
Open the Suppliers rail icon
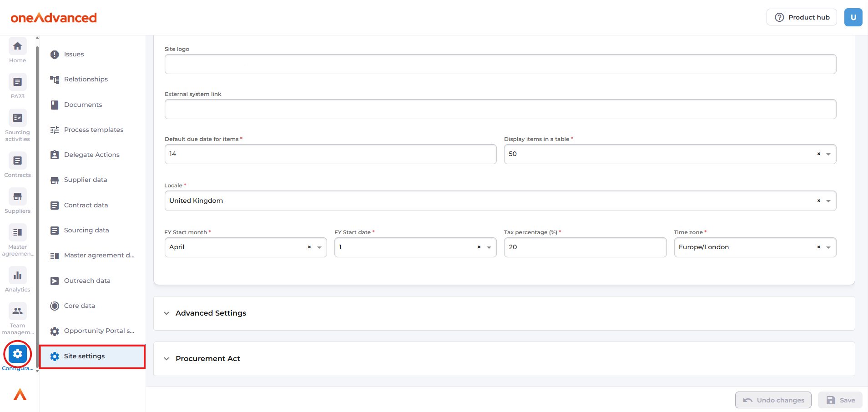click(x=17, y=197)
